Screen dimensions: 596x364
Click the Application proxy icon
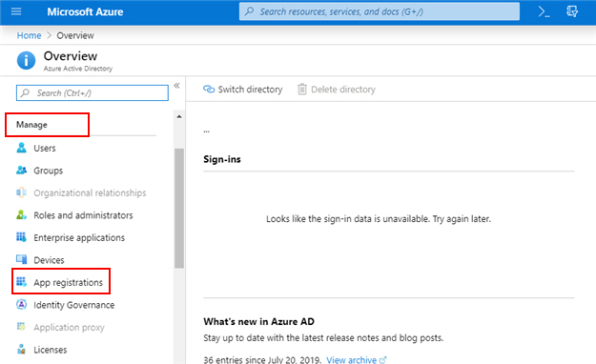tap(22, 327)
